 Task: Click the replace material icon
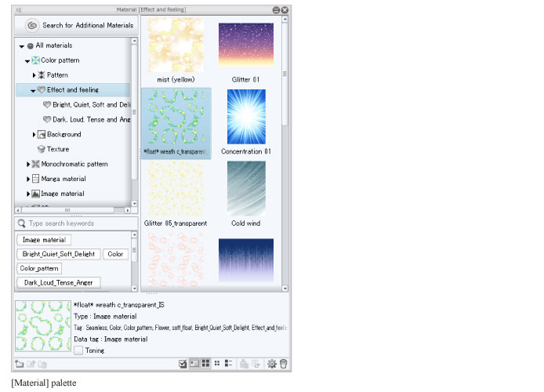(x=256, y=364)
